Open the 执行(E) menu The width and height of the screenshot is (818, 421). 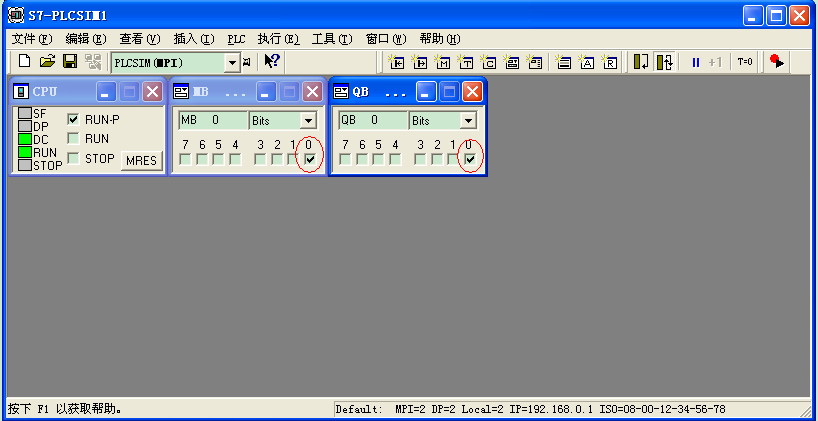click(x=278, y=39)
